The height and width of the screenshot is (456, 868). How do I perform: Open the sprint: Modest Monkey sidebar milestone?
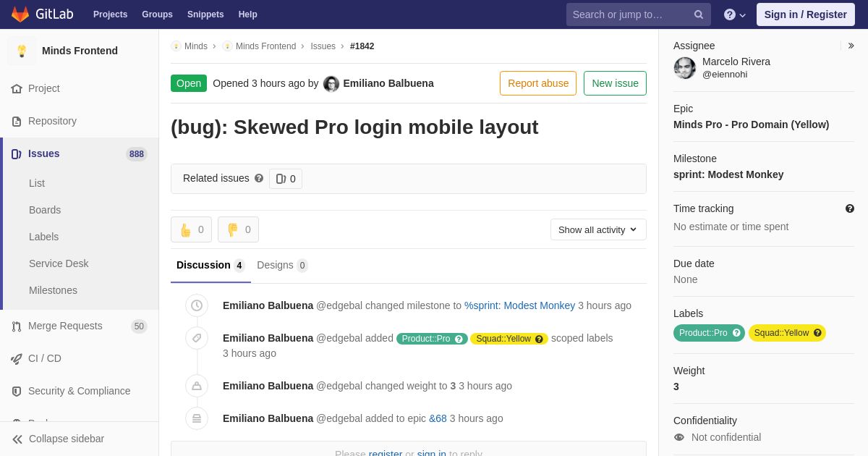(x=728, y=174)
